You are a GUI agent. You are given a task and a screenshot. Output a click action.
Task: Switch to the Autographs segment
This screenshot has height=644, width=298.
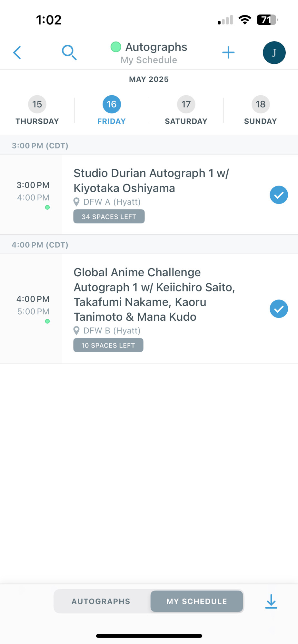click(101, 601)
